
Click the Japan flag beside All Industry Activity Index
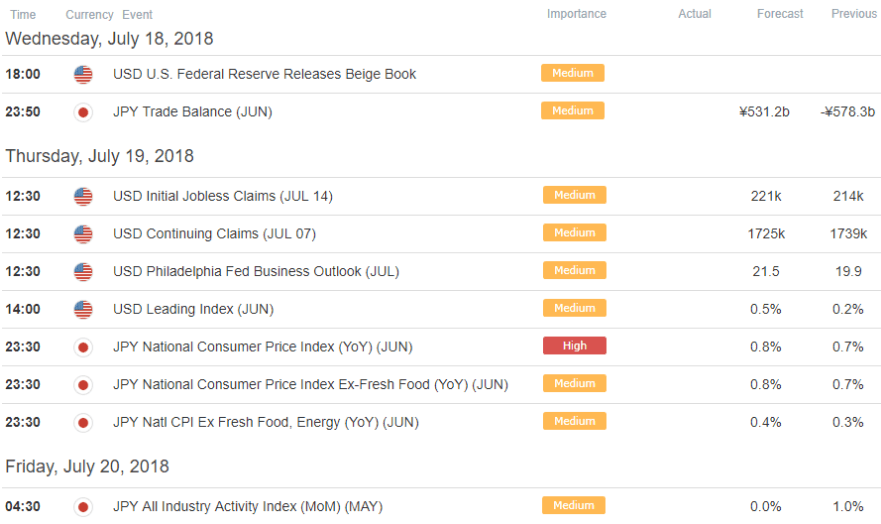(x=83, y=507)
